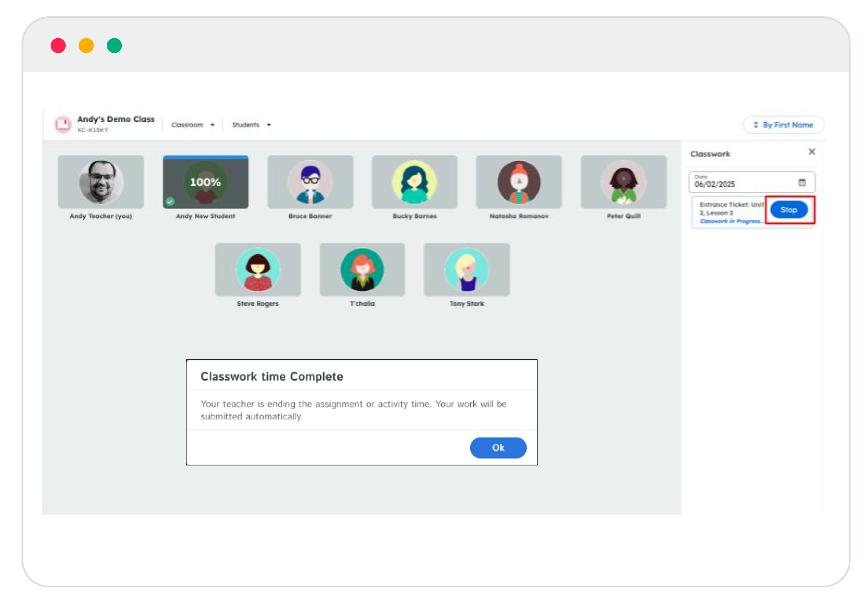Click the Andy's Demo Class logo icon
This screenshot has height=605, width=868.
63,124
